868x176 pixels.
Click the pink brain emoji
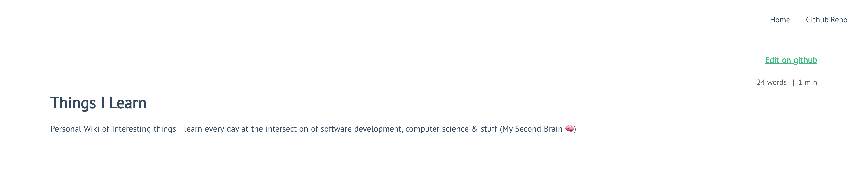pos(569,129)
